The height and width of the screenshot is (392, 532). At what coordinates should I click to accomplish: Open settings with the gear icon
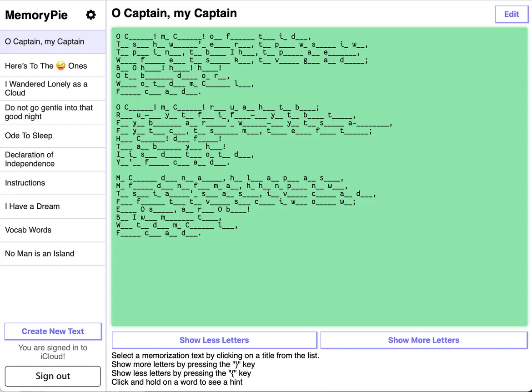91,15
